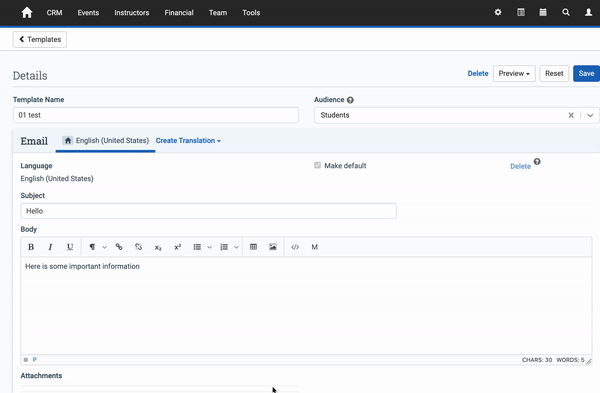Click the CHARS: 30 counter
The width and height of the screenshot is (600, 393).
tap(537, 360)
